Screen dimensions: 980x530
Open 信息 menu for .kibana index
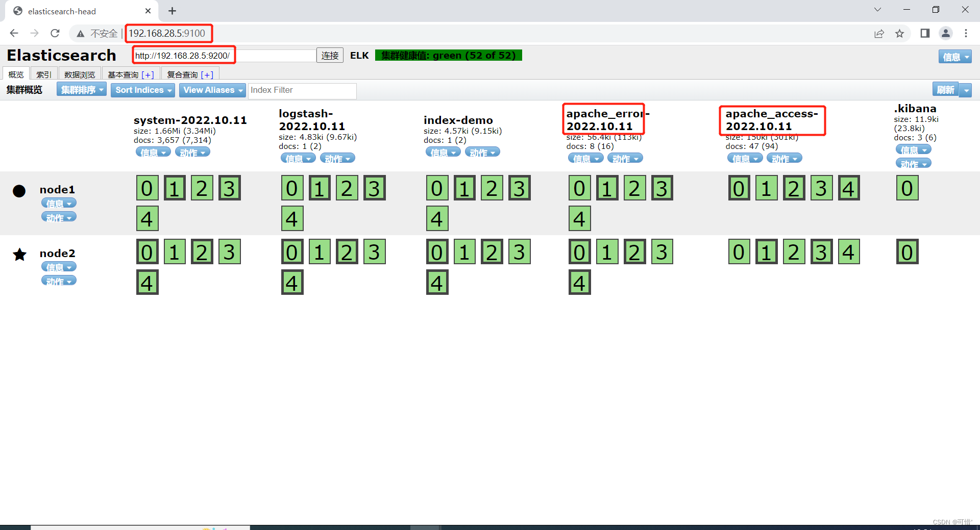coord(913,149)
